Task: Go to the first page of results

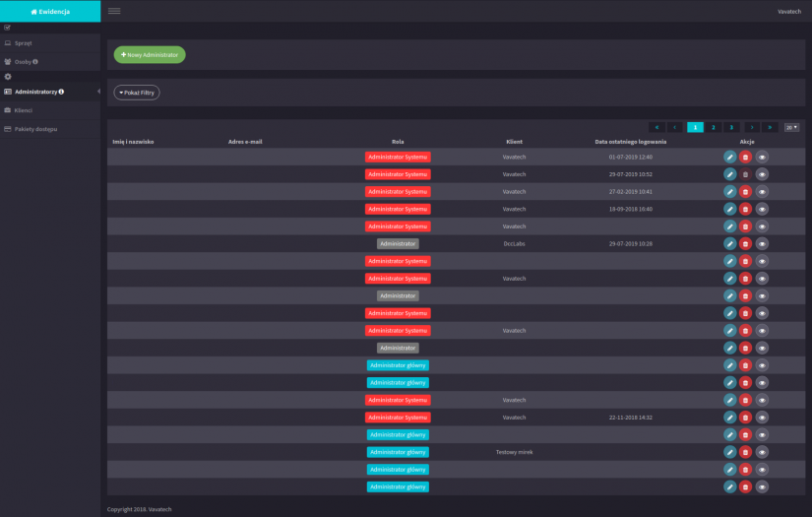Action: (656, 127)
